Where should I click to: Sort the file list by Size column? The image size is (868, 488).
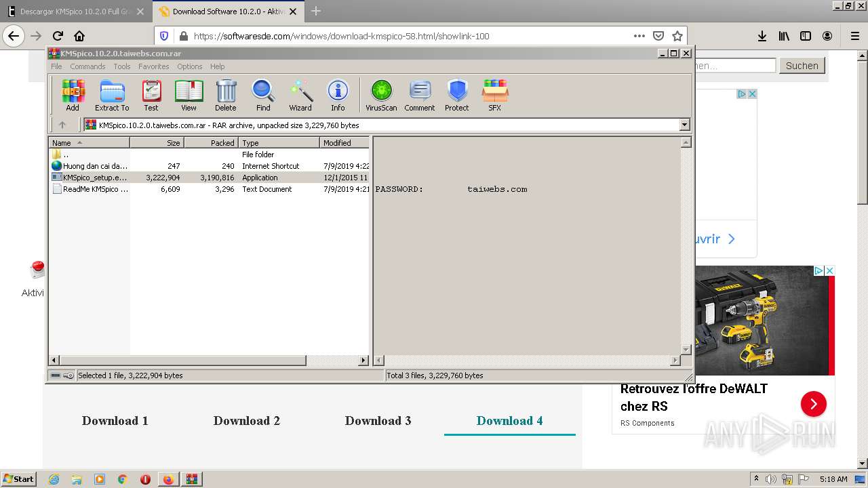click(157, 143)
